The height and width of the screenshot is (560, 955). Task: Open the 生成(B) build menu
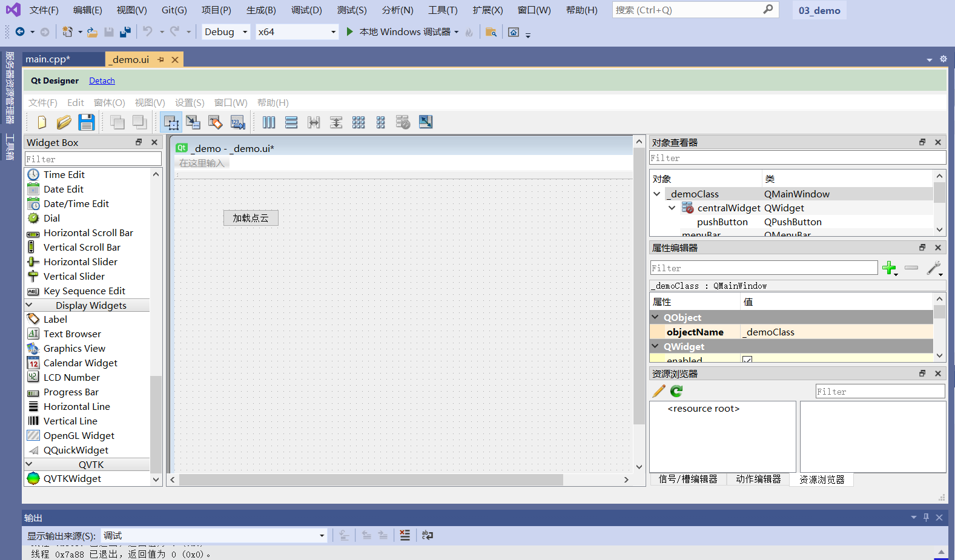click(x=261, y=10)
